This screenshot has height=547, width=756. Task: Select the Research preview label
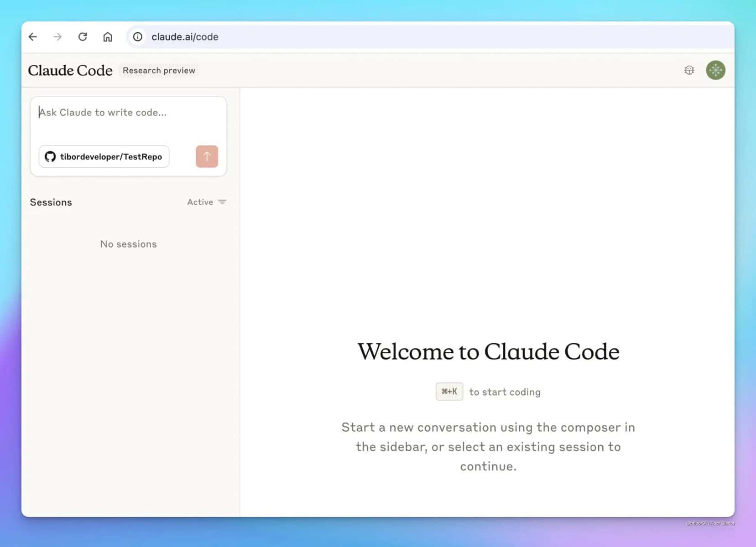(x=159, y=70)
